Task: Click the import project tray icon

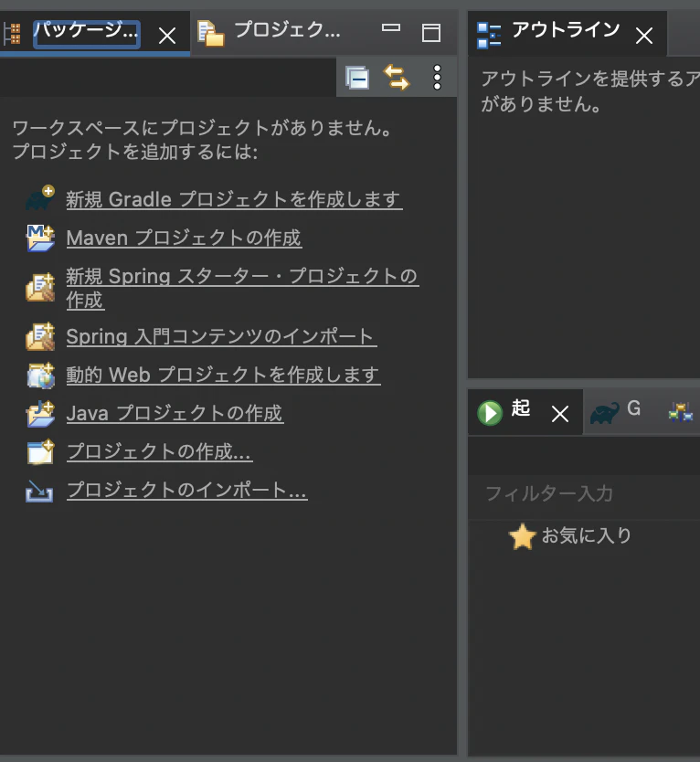Action: click(x=39, y=491)
